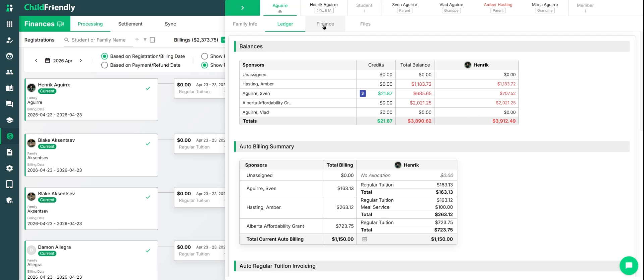644x280 pixels.
Task: Open the child face sidebar icon
Action: click(9, 56)
